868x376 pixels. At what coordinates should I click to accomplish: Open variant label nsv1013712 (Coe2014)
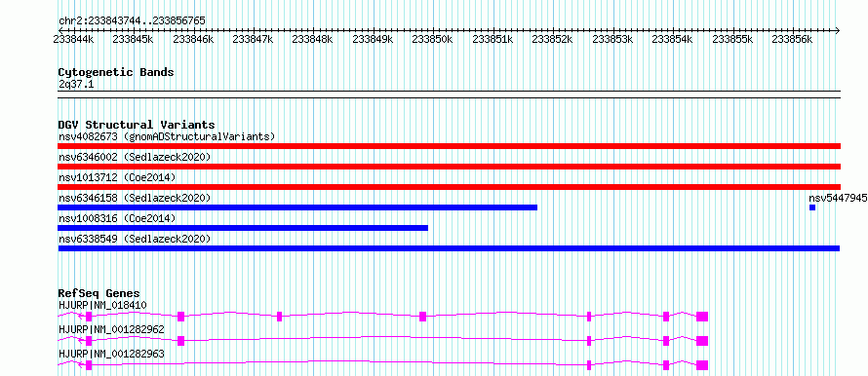click(117, 177)
